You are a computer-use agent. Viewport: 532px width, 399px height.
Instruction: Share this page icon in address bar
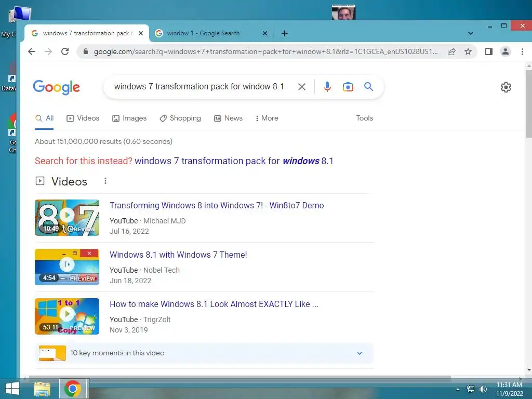(x=451, y=51)
